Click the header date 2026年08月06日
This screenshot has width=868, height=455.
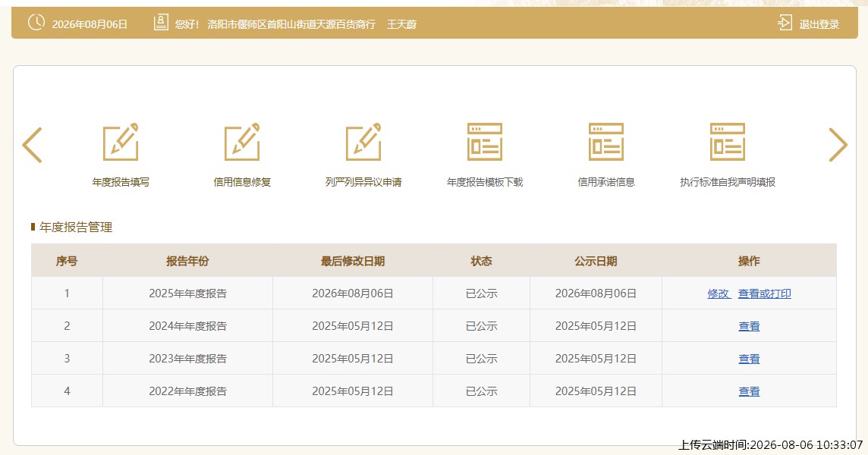[x=90, y=24]
